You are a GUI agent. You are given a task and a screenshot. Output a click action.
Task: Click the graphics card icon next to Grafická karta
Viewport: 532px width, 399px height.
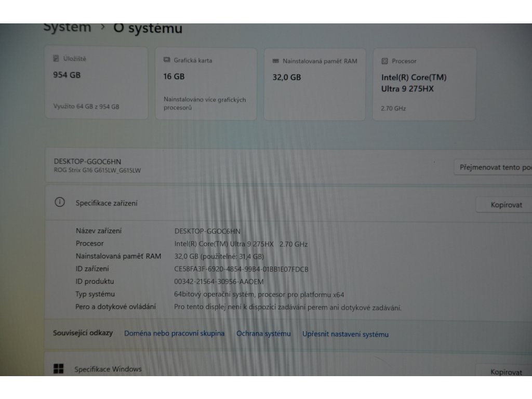click(167, 60)
